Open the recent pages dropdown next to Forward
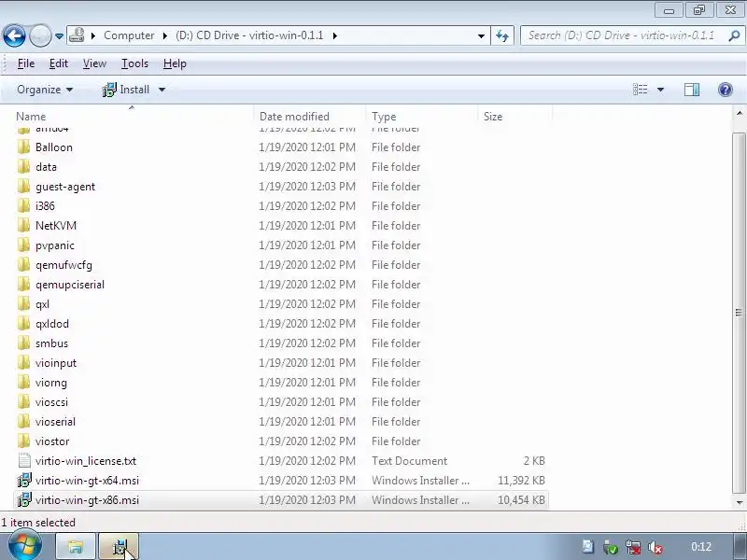Screen dimensions: 747x560 pyautogui.click(x=59, y=36)
